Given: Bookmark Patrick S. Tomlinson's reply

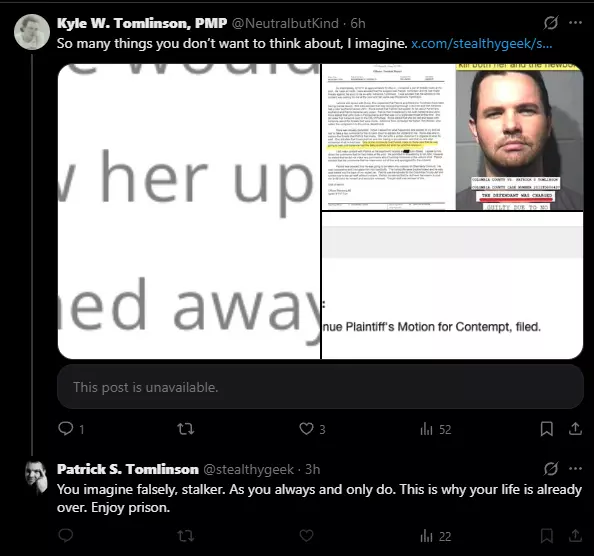Looking at the screenshot, I should coord(547,536).
